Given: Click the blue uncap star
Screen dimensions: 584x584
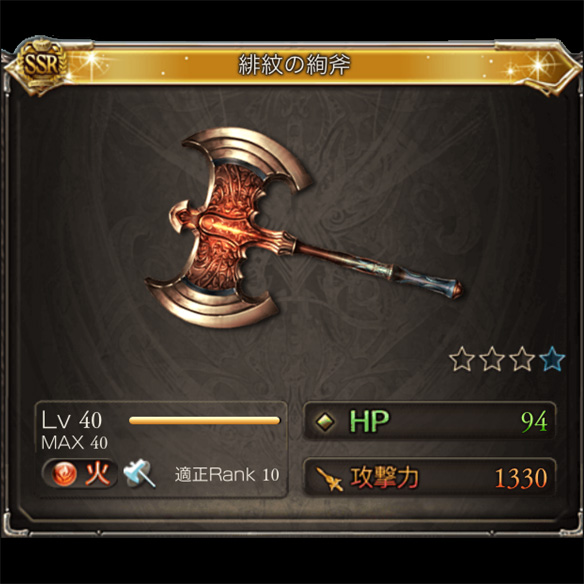Looking at the screenshot, I should coord(552,359).
